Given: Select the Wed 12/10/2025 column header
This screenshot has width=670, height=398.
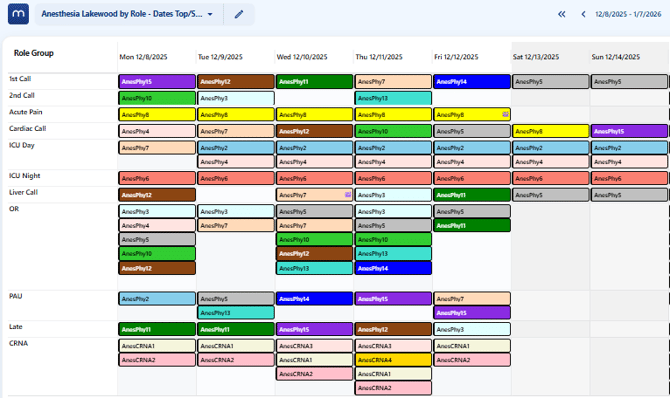Looking at the screenshot, I should coord(302,57).
